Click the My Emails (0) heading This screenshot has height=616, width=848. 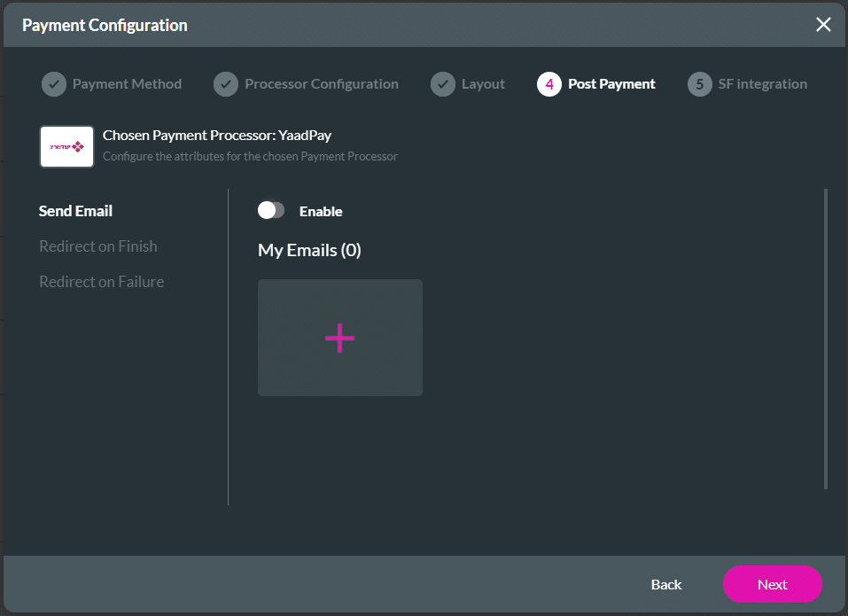(308, 250)
